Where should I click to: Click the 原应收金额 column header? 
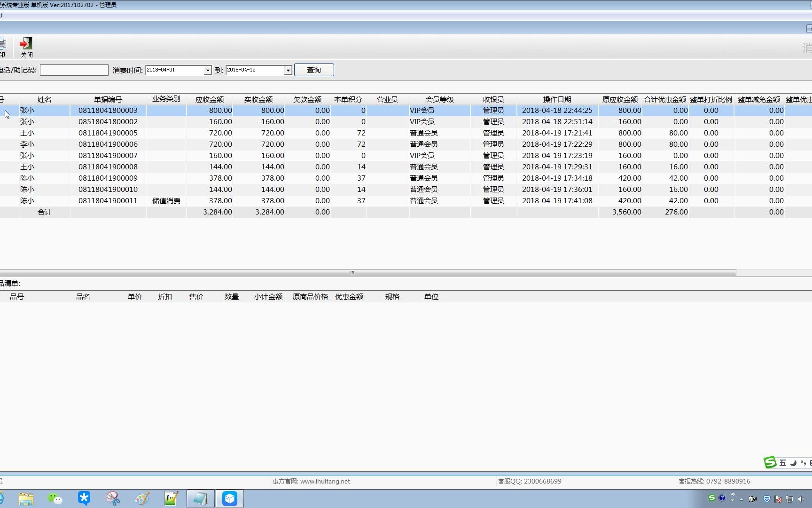(620, 99)
